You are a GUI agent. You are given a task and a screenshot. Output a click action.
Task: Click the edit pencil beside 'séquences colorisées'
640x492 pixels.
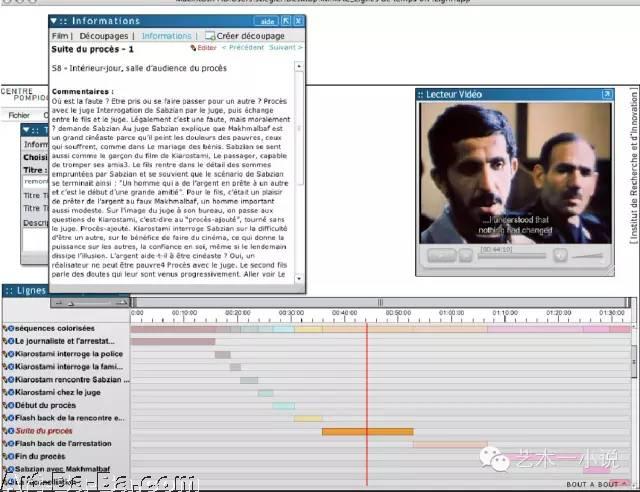(4, 329)
